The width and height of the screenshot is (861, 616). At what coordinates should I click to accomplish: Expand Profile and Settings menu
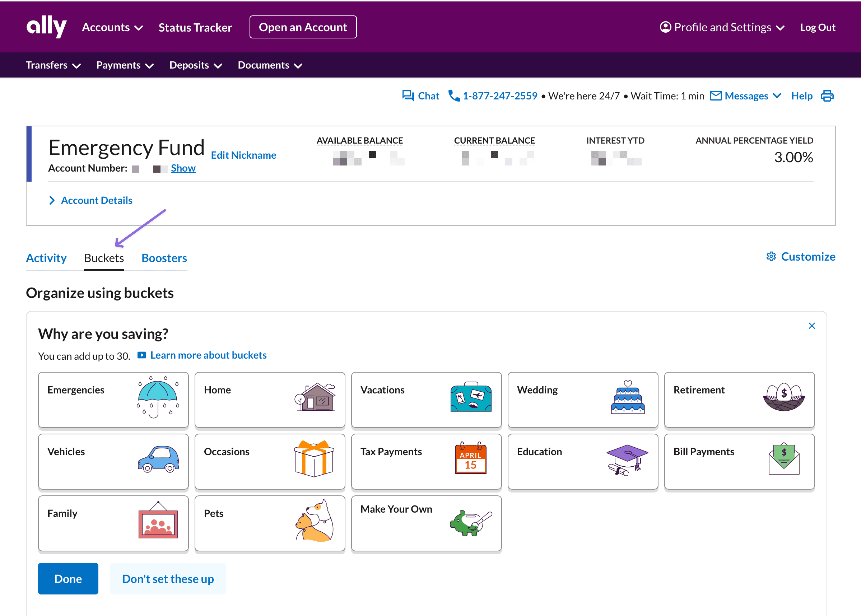pos(722,27)
